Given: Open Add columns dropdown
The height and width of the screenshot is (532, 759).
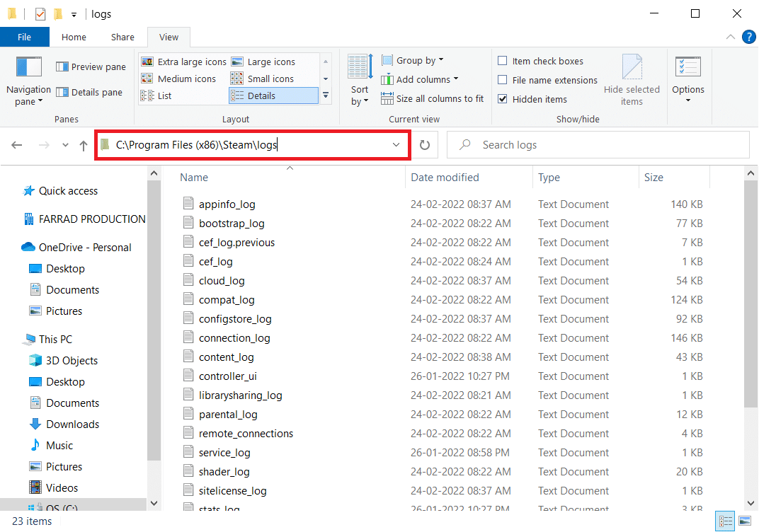Looking at the screenshot, I should click(x=420, y=79).
